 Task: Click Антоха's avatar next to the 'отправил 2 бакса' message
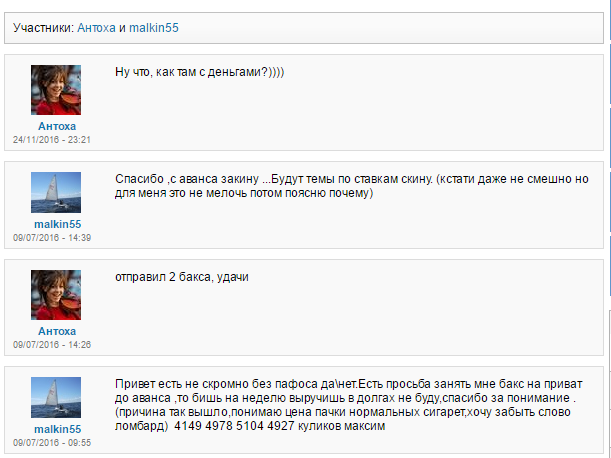coord(56,295)
